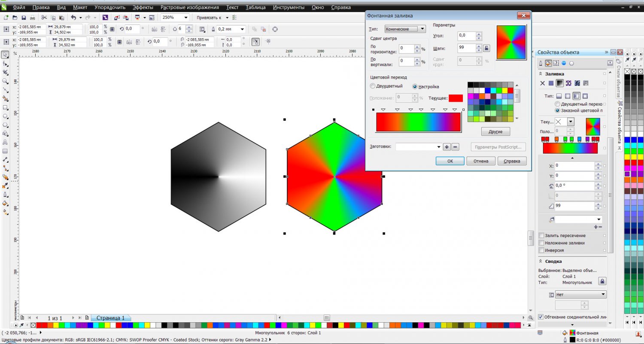The width and height of the screenshot is (644, 344).
Task: Select the Fill bucket tool
Action: (x=5, y=204)
